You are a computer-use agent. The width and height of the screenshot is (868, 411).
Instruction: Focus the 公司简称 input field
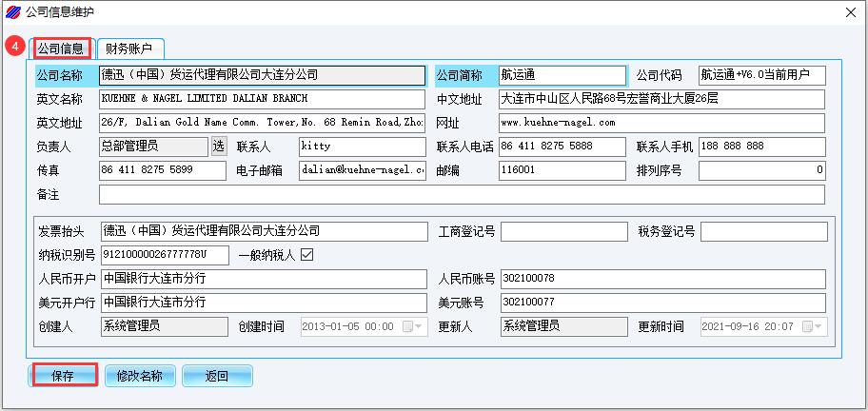(x=562, y=75)
